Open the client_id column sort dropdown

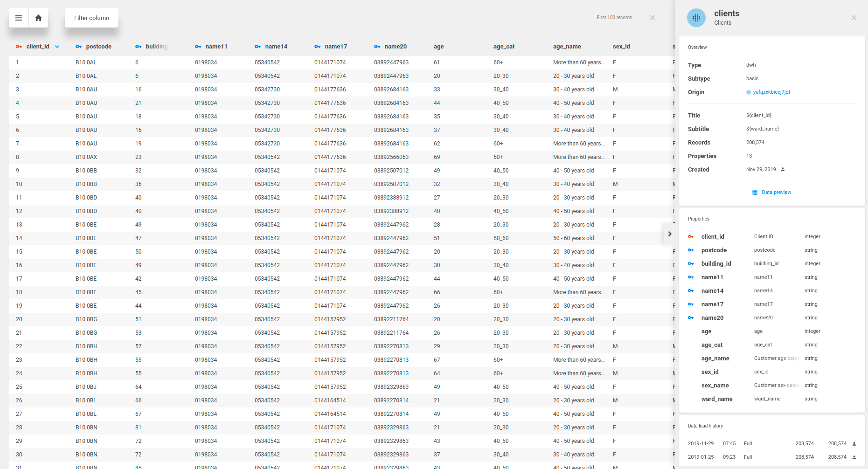(57, 47)
